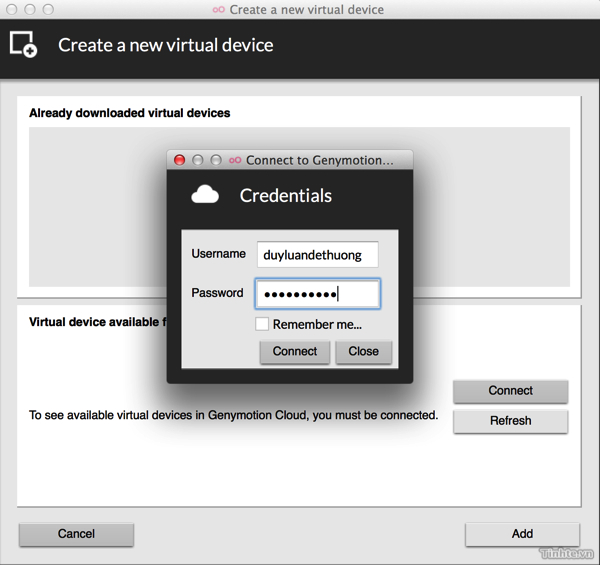The width and height of the screenshot is (600, 565).
Task: Click Connect beside the Genymotion Cloud message
Action: [x=510, y=391]
